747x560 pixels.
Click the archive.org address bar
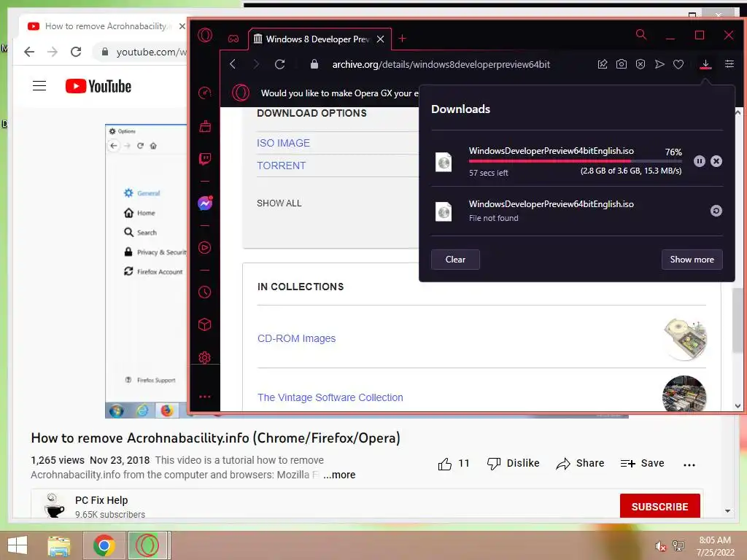coord(441,64)
